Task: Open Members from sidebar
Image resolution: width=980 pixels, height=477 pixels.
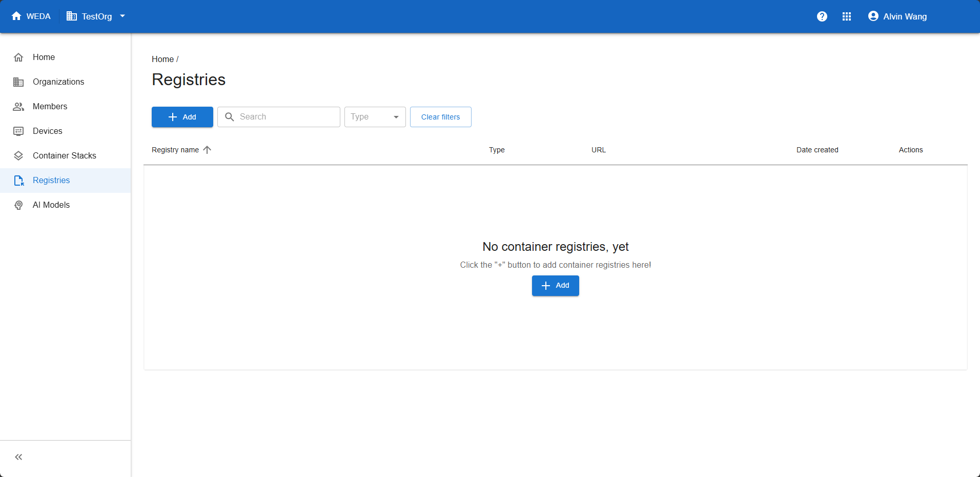Action: pos(66,107)
